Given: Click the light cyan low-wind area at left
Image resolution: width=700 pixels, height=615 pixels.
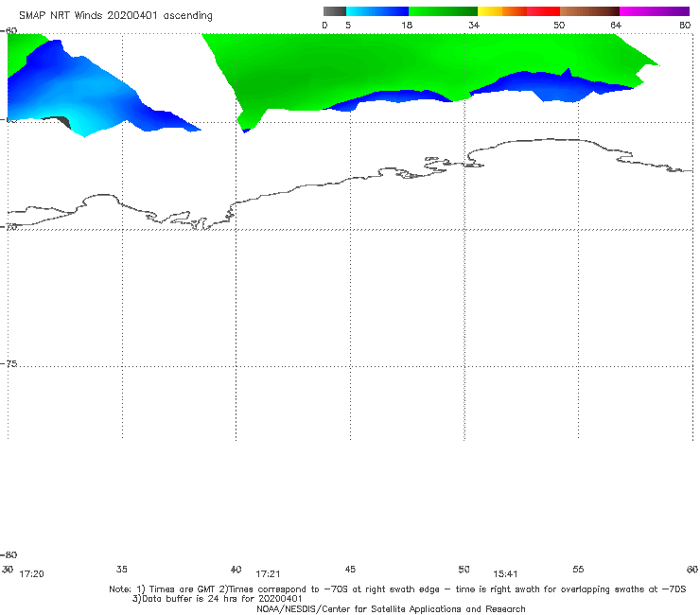Looking at the screenshot, I should tap(85, 123).
